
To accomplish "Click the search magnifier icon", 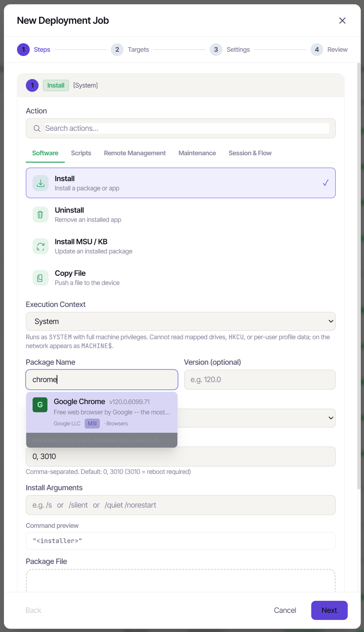I will [x=37, y=128].
